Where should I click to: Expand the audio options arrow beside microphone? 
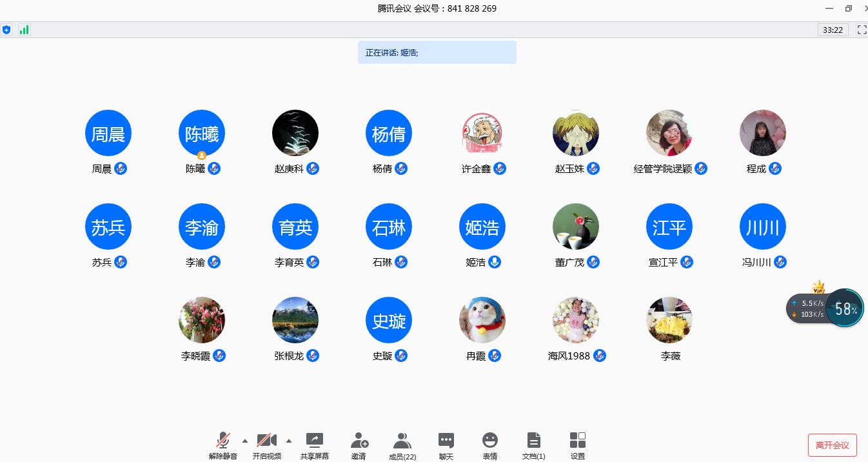(245, 441)
